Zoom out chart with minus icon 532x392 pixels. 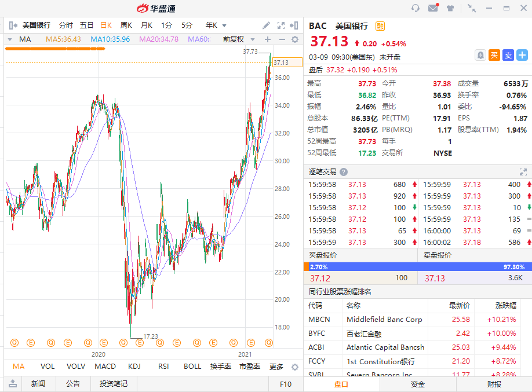(x=282, y=39)
